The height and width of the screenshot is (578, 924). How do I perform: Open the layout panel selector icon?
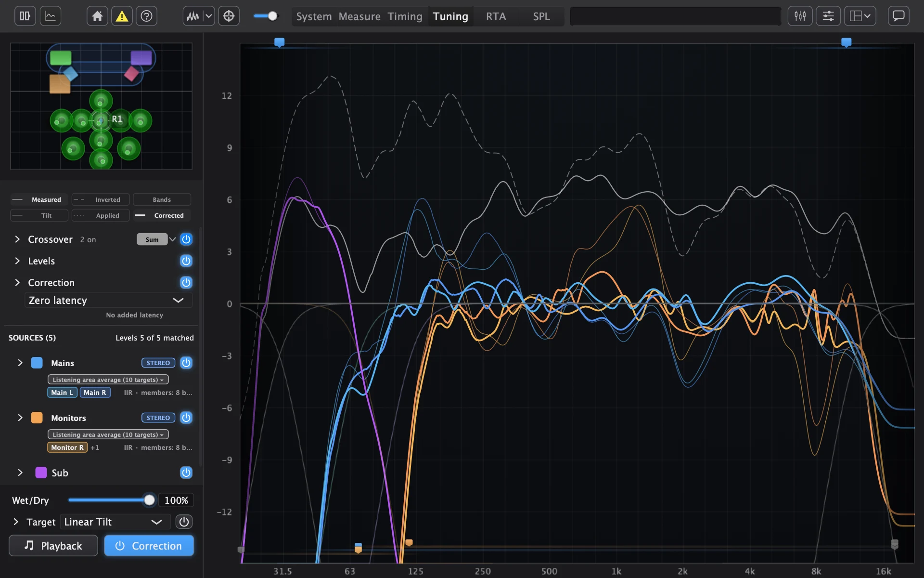pyautogui.click(x=860, y=16)
